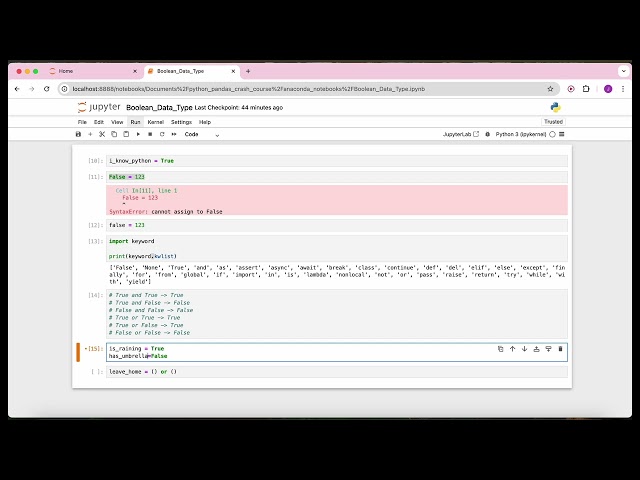Click the Trusted notebook button
The height and width of the screenshot is (480, 640).
click(553, 122)
